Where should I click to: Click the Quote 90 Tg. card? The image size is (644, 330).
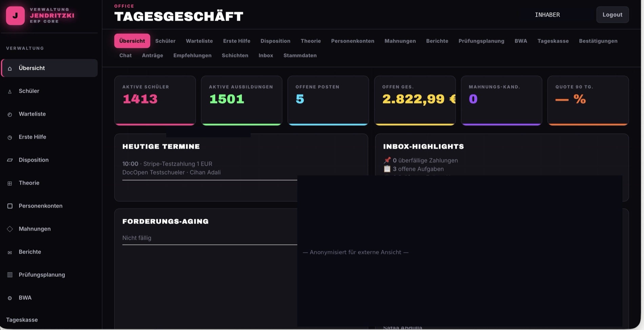(588, 101)
